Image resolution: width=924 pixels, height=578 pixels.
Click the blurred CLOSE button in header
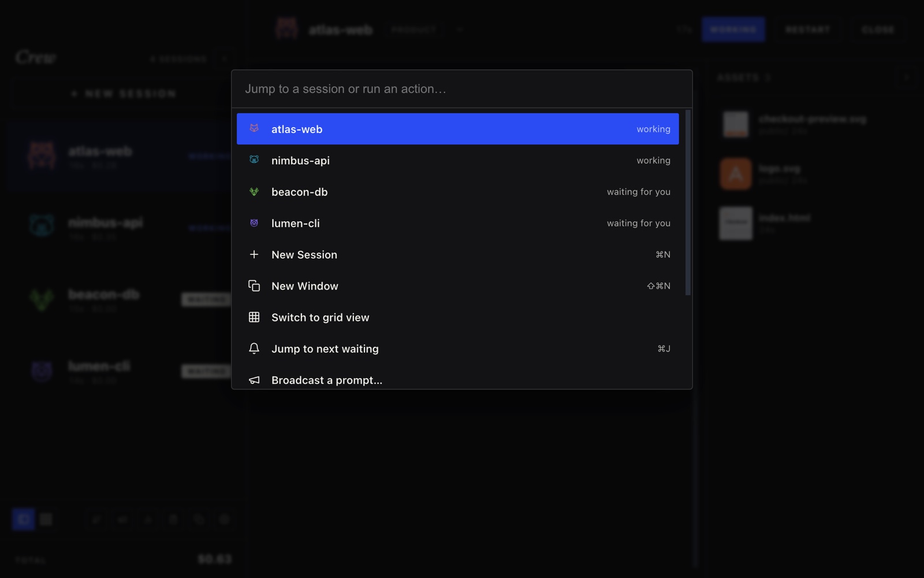878,29
